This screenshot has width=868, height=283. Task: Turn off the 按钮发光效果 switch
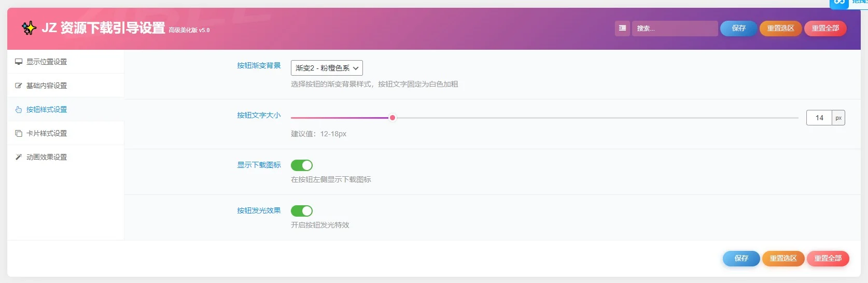pos(302,211)
